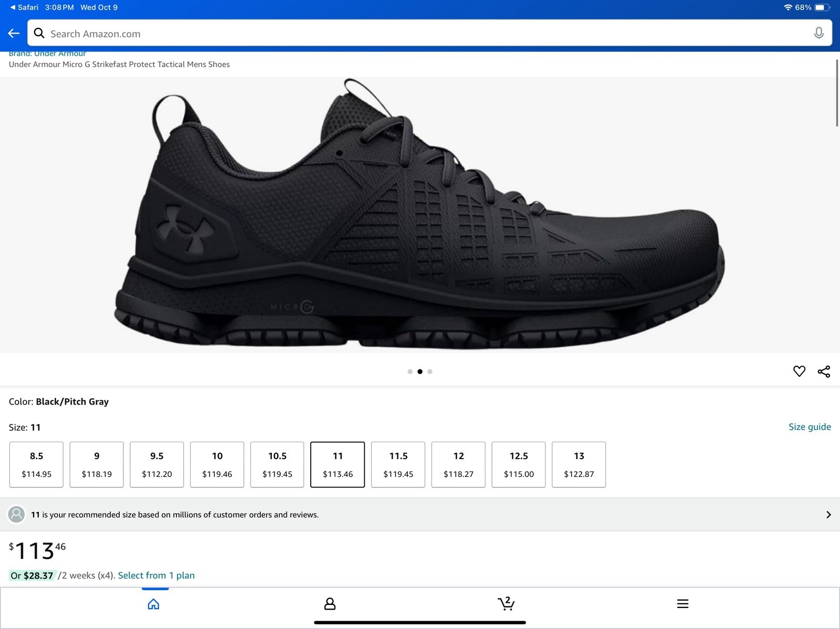Screen dimensions: 840x629
Task: Open the Home tab icon
Action: 153,604
